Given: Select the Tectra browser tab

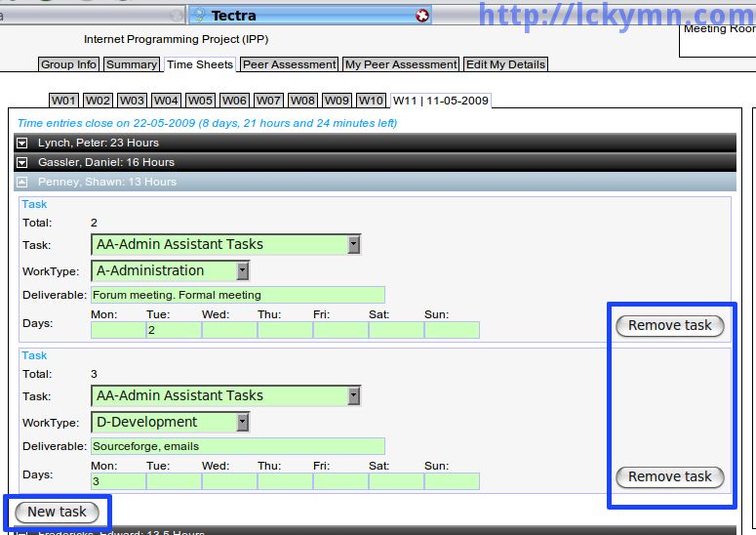Looking at the screenshot, I should coord(309,16).
